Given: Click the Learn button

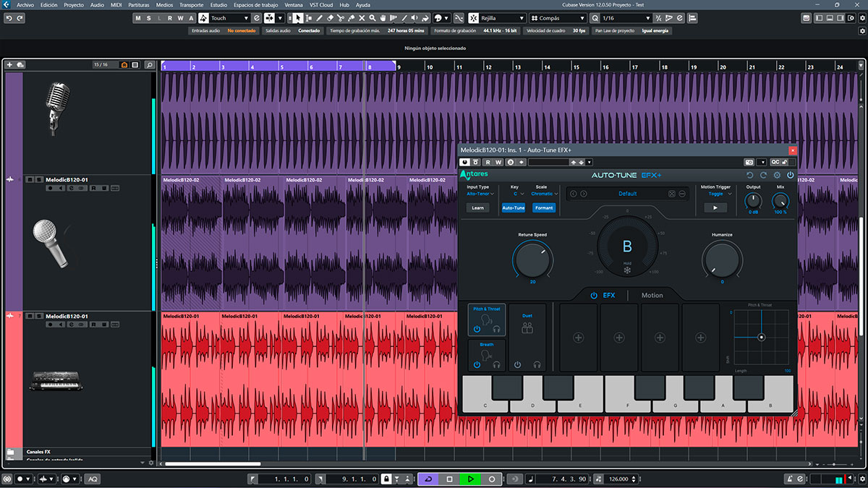Looking at the screenshot, I should pyautogui.click(x=477, y=207).
